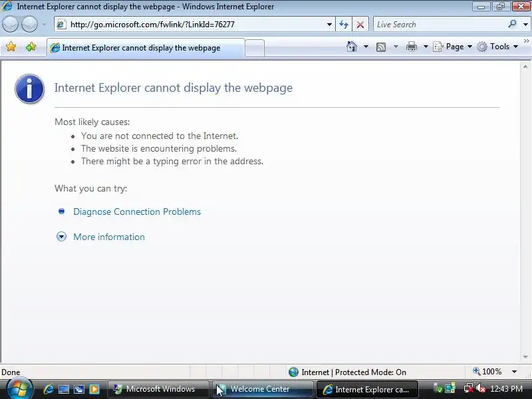Image resolution: width=532 pixels, height=399 pixels.
Task: Open a new blank tab
Action: point(255,48)
